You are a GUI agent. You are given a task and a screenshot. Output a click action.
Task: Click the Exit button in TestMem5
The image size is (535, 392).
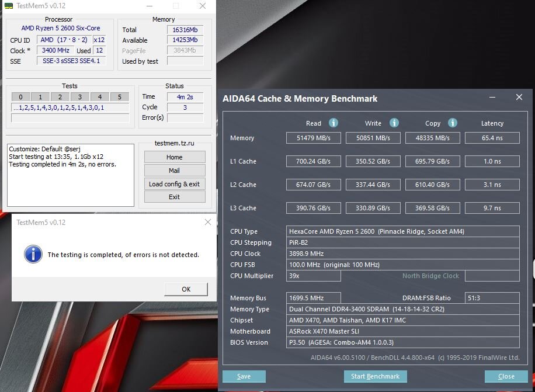point(175,197)
